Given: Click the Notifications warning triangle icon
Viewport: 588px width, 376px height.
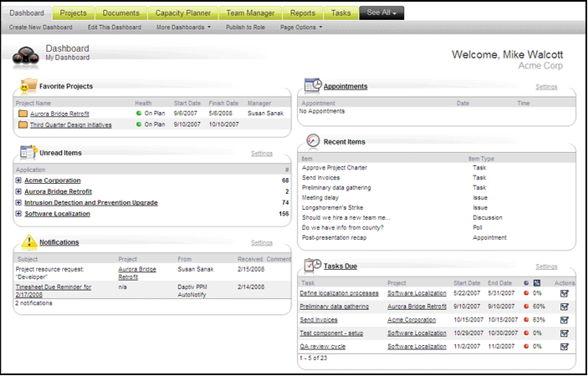Looking at the screenshot, I should pyautogui.click(x=29, y=242).
